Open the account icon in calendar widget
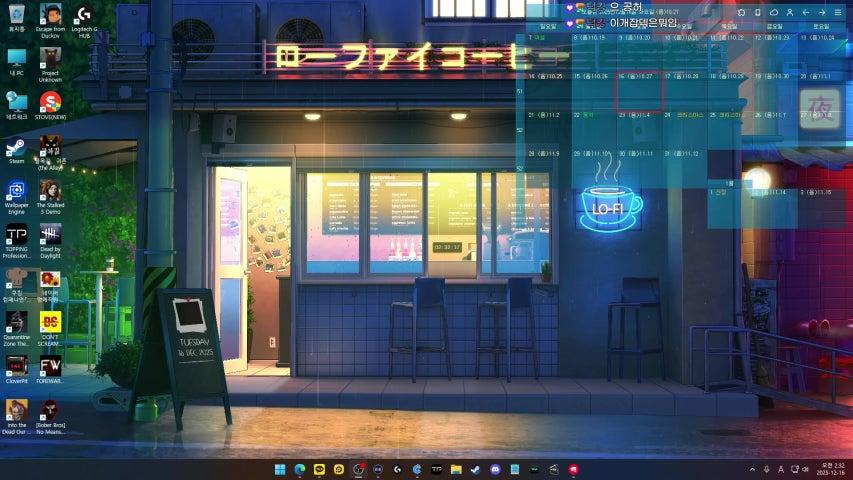 (789, 11)
